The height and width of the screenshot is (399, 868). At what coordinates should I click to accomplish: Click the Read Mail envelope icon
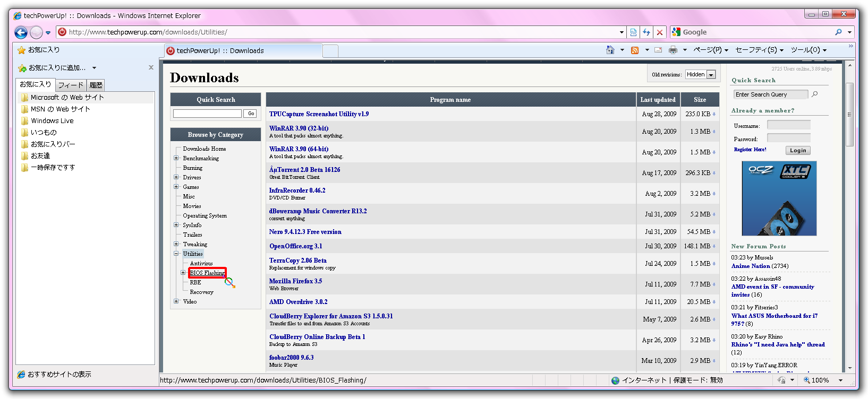[658, 50]
